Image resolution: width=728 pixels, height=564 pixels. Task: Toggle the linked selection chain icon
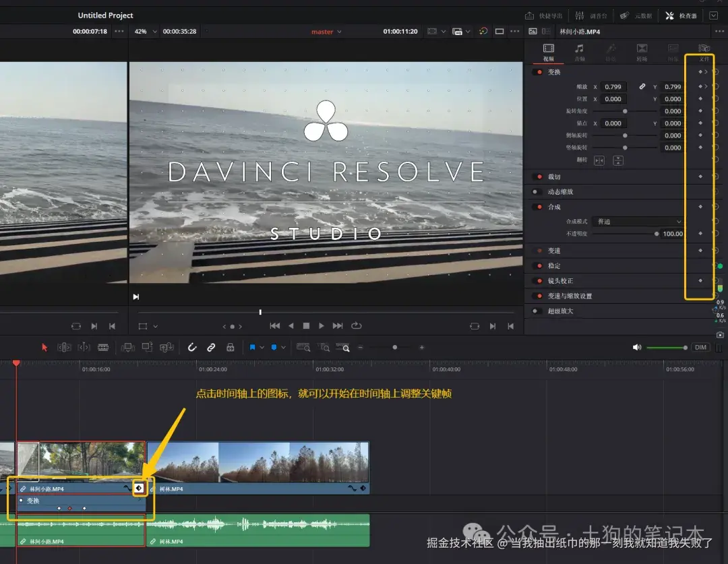click(x=211, y=347)
